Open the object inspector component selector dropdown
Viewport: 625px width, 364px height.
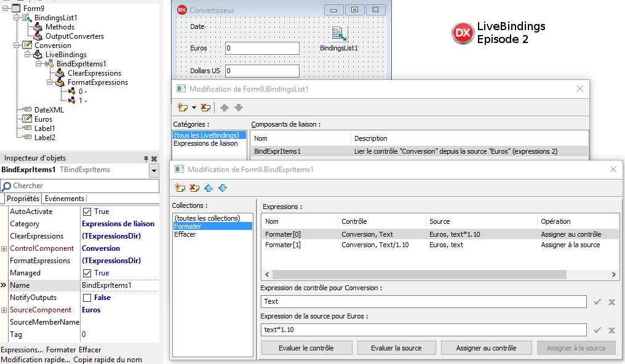click(x=154, y=170)
